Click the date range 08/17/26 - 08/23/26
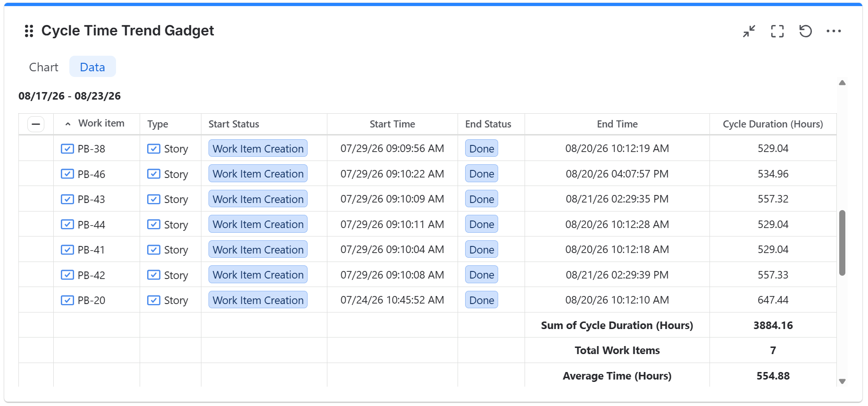This screenshot has height=406, width=868. point(69,96)
